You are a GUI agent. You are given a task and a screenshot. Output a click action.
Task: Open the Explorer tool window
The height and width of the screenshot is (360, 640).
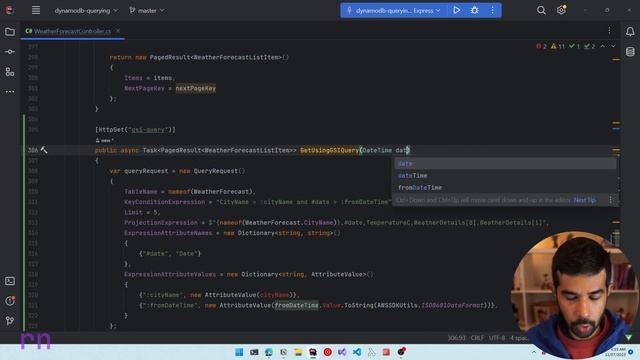[x=10, y=32]
